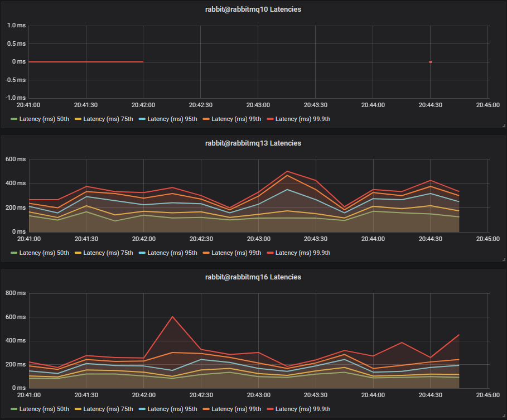Open the rabbit@rabbitmq16 Latencies panel menu
507x420 pixels.
coord(253,277)
